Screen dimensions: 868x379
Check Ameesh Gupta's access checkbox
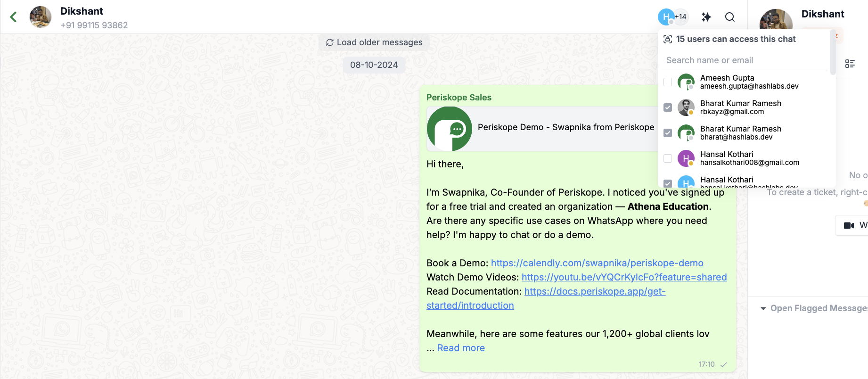(x=668, y=82)
